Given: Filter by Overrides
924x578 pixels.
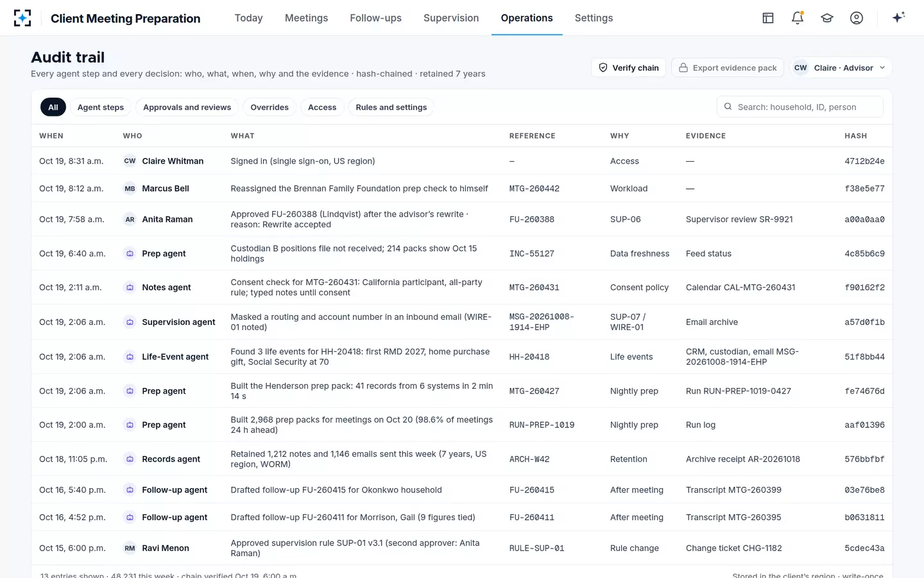Looking at the screenshot, I should 269,107.
